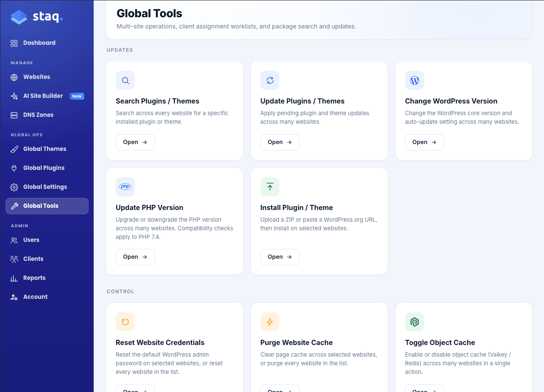Click the reset arrow icon on Reset Credentials card
This screenshot has width=544, height=392.
pos(125,322)
